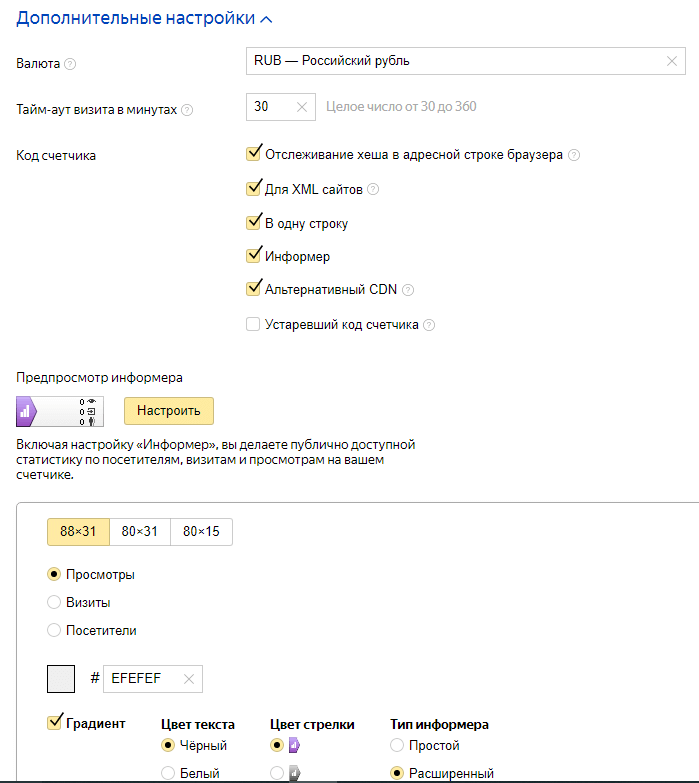Click the Код счетчика label

pyautogui.click(x=56, y=155)
